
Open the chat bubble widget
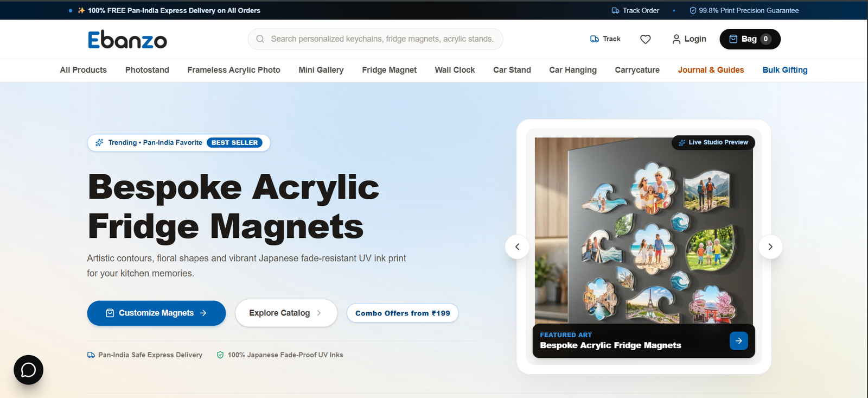click(x=28, y=370)
